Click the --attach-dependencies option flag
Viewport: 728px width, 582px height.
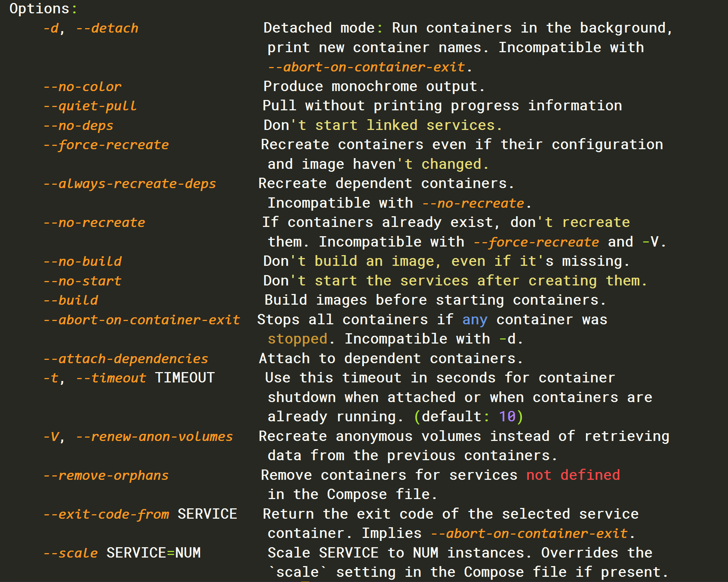coord(125,359)
